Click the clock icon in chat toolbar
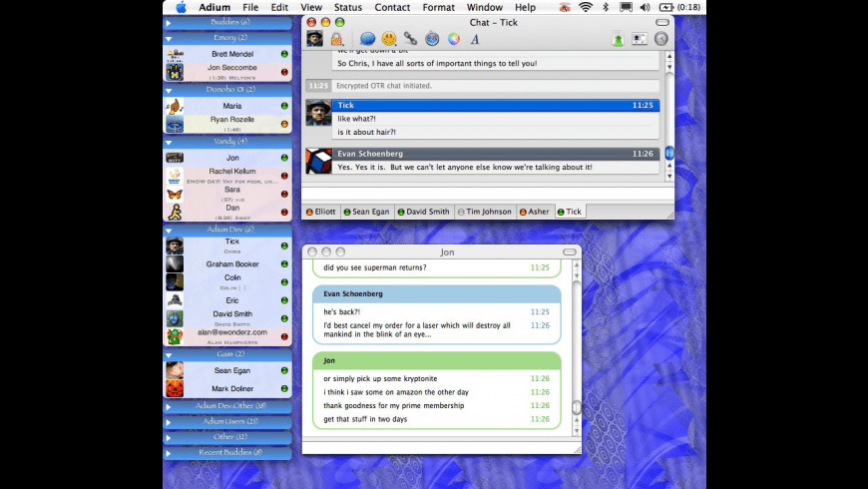This screenshot has width=868, height=489. point(660,39)
